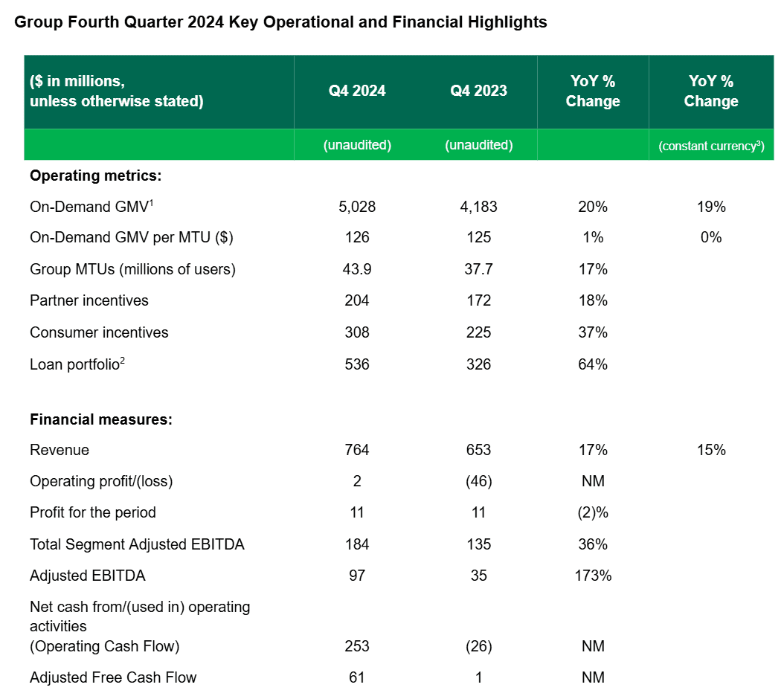The height and width of the screenshot is (699, 784).
Task: Click the 'Adjusted EBITDA' row label
Action: pyautogui.click(x=88, y=576)
